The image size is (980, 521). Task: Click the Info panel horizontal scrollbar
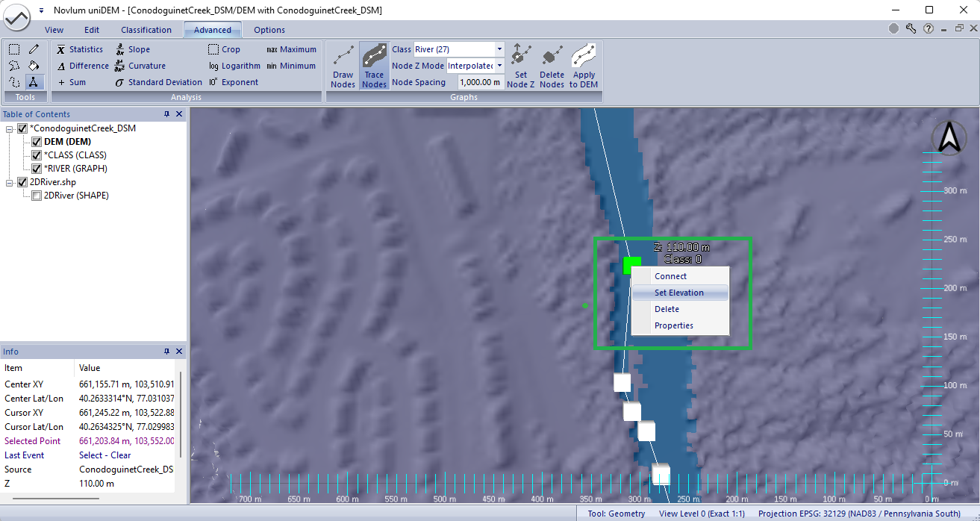(56, 498)
